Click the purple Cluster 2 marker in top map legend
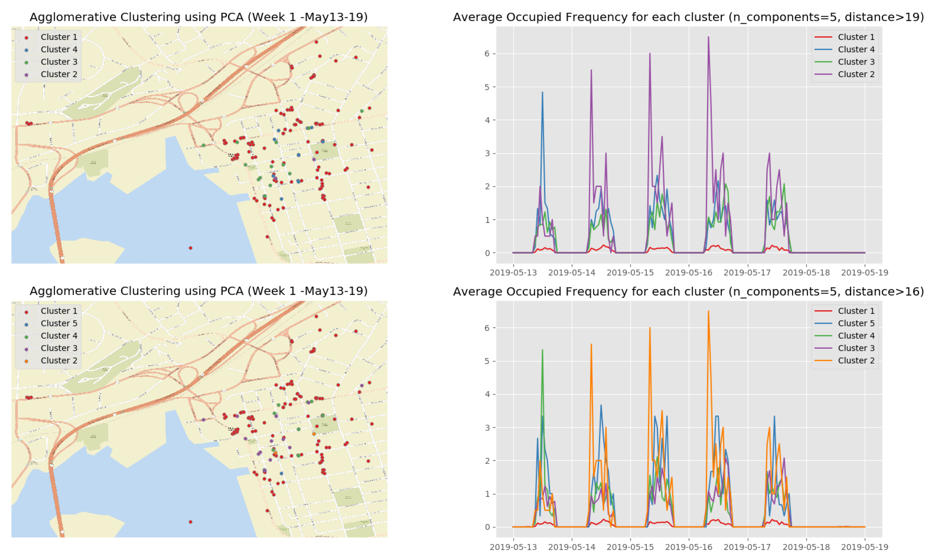 click(27, 75)
